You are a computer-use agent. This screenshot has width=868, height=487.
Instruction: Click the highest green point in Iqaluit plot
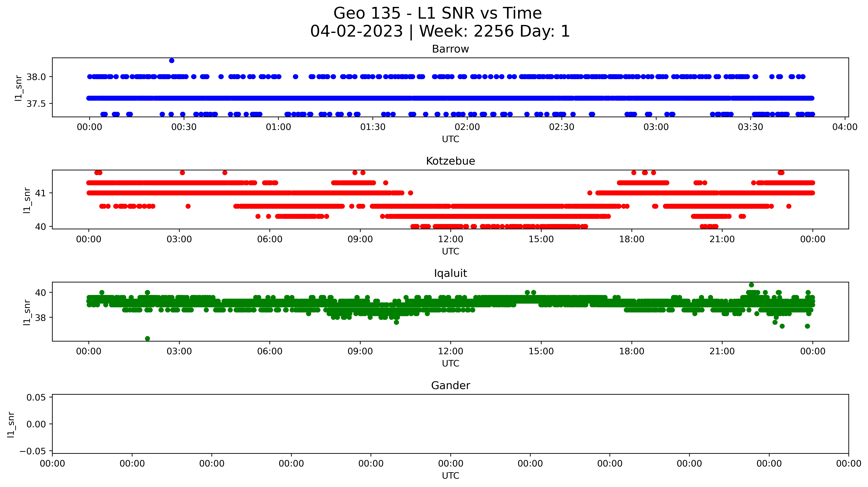(751, 285)
